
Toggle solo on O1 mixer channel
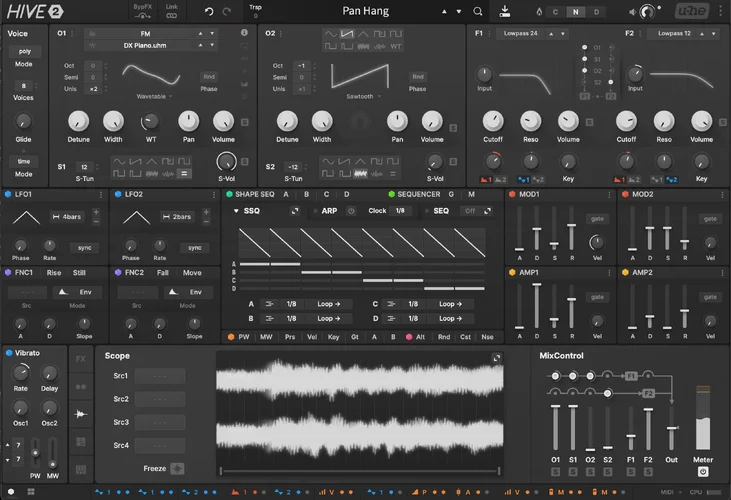click(x=556, y=471)
